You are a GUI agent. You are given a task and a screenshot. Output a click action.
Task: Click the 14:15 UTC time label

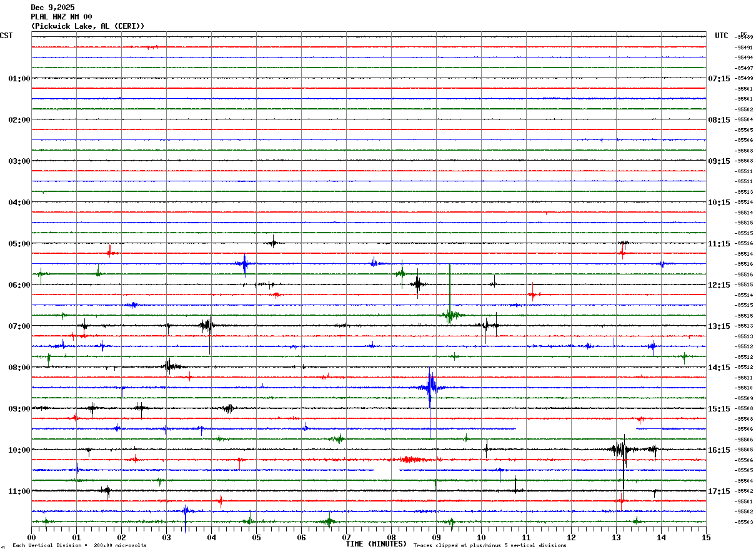tap(719, 368)
